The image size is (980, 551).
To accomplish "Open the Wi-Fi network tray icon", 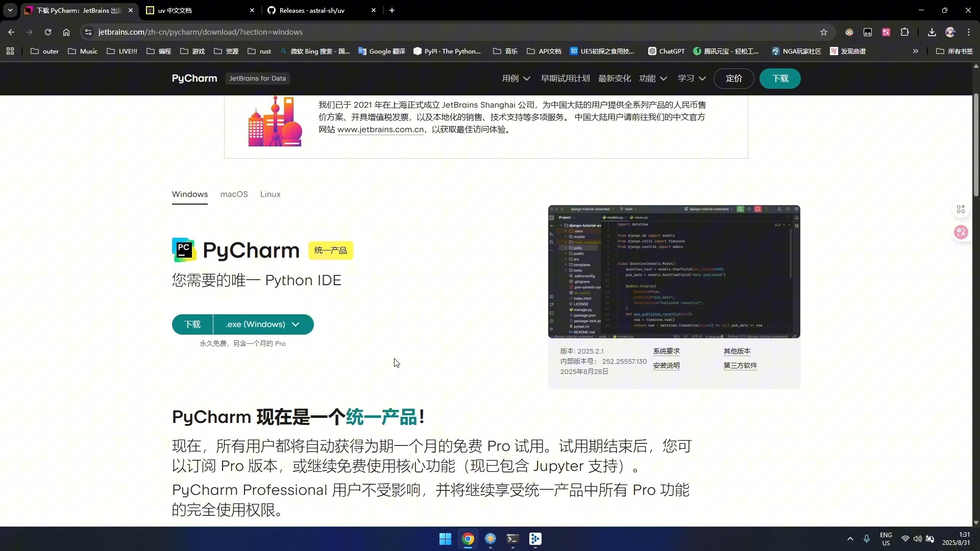I will (905, 539).
